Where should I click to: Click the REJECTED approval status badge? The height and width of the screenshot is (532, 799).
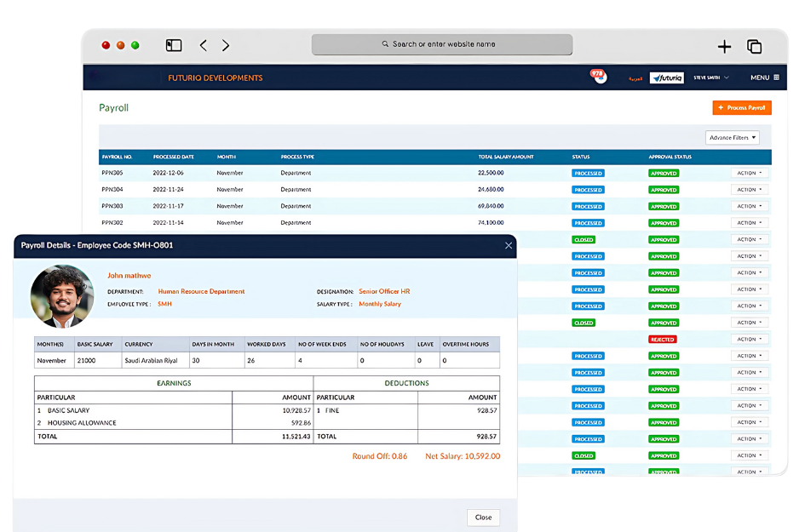pyautogui.click(x=663, y=339)
